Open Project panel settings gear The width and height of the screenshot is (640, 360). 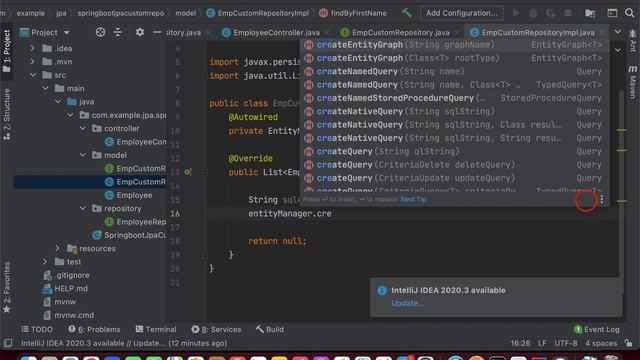pyautogui.click(x=140, y=32)
